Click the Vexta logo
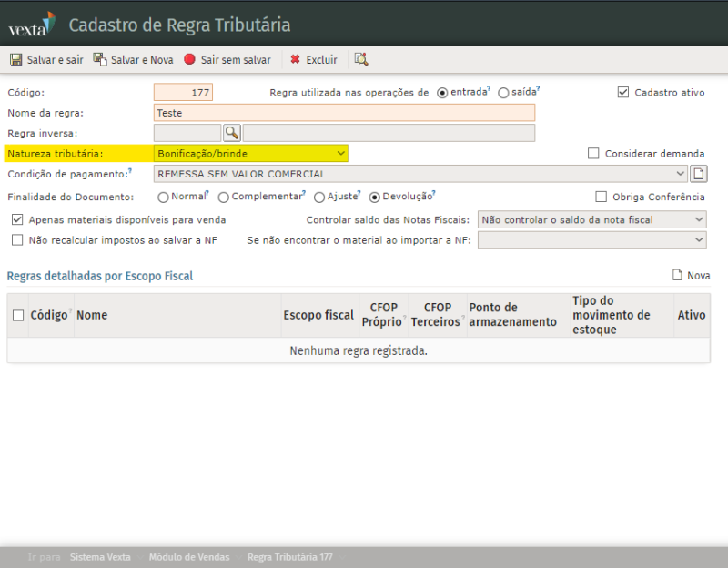 pyautogui.click(x=31, y=25)
